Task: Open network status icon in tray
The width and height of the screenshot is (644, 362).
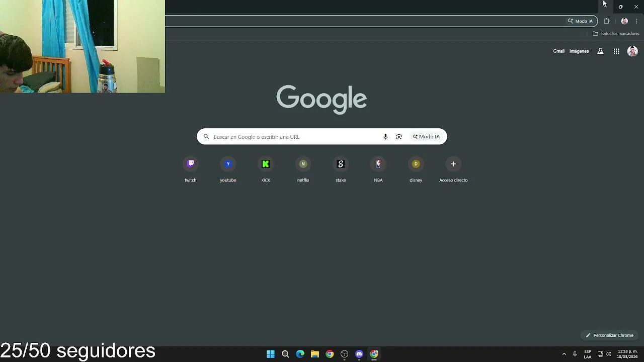Action: [x=600, y=354]
